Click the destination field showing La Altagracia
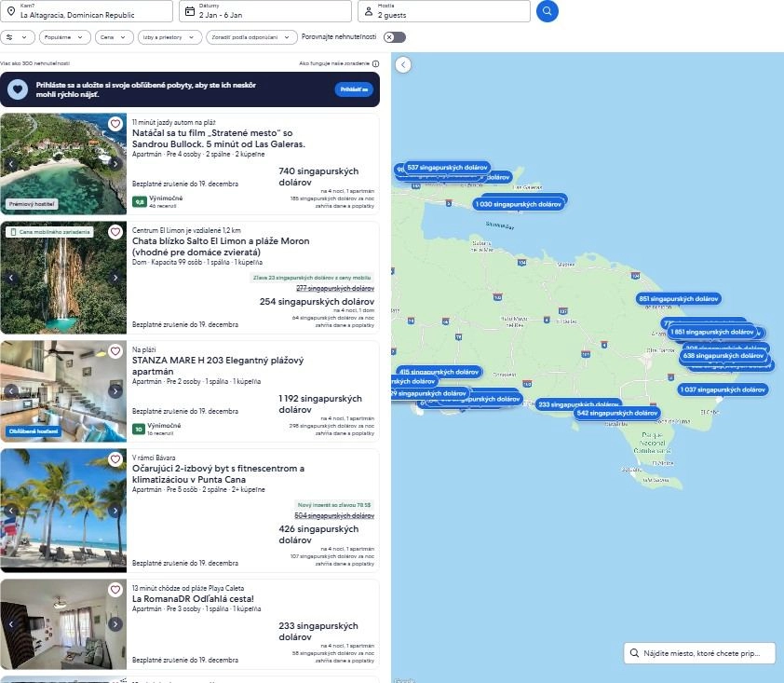 point(87,11)
